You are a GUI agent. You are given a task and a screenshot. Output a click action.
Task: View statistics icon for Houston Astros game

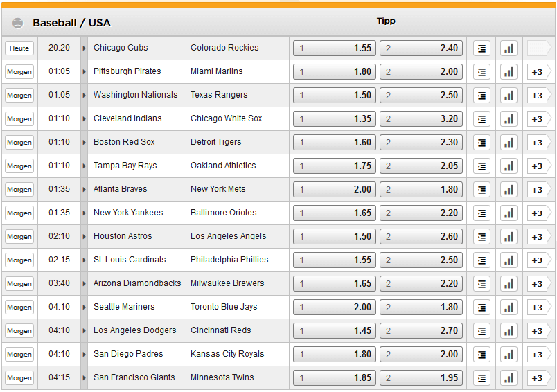click(x=509, y=237)
